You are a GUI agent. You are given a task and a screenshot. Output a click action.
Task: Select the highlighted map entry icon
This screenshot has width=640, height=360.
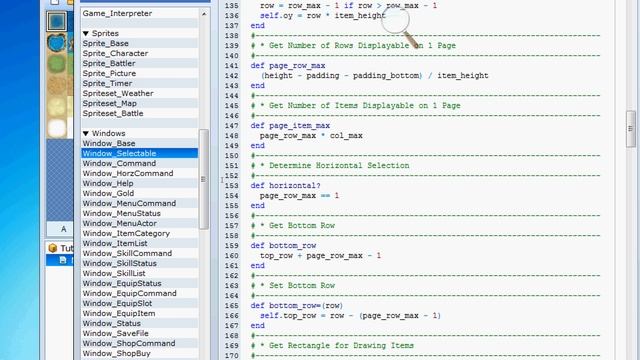click(62, 260)
